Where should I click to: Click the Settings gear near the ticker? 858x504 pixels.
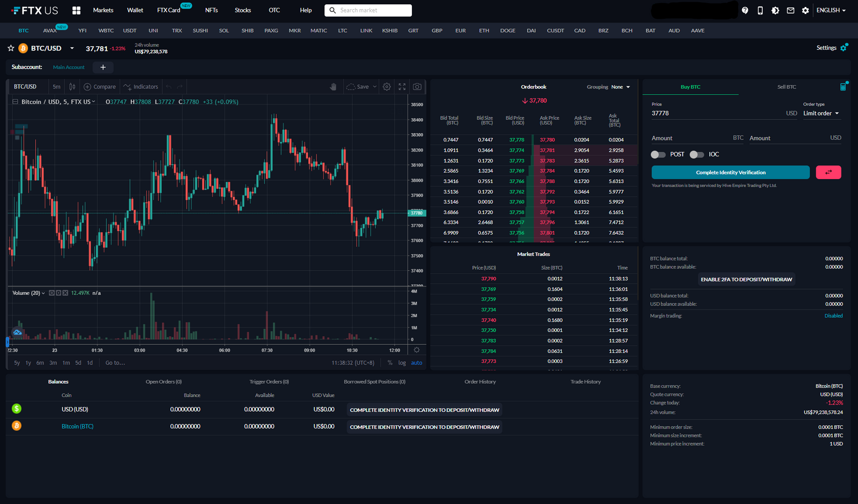844,48
